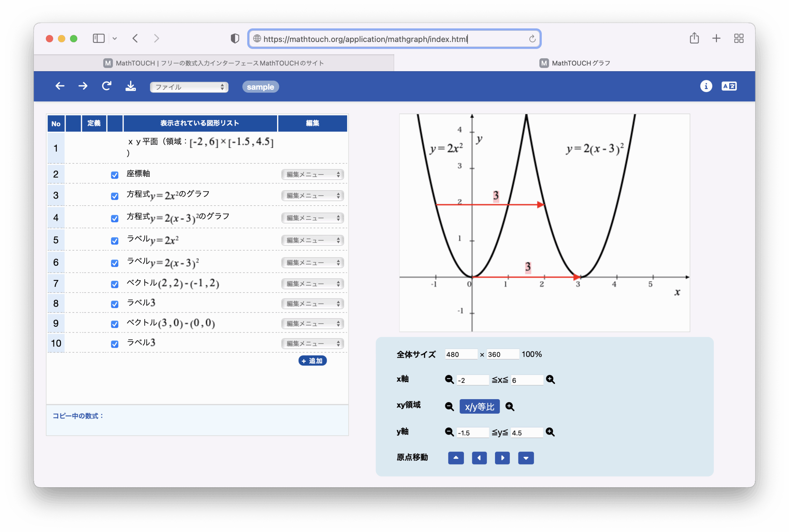The height and width of the screenshot is (532, 789).
Task: Uncheck visibility for 座標軸 row
Action: (x=114, y=175)
